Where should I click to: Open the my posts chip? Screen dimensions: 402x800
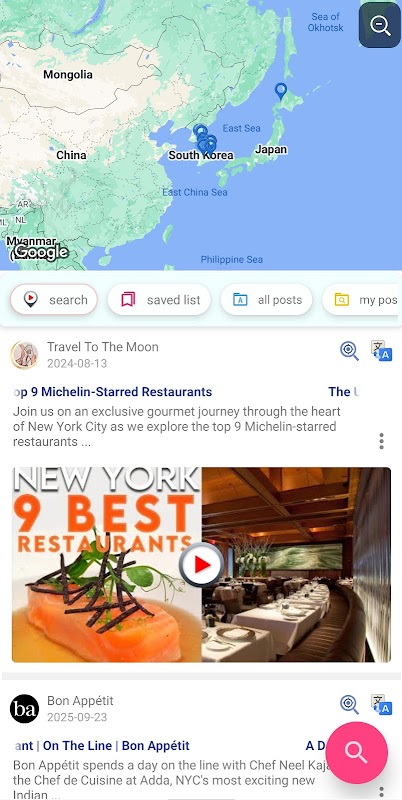coord(362,300)
